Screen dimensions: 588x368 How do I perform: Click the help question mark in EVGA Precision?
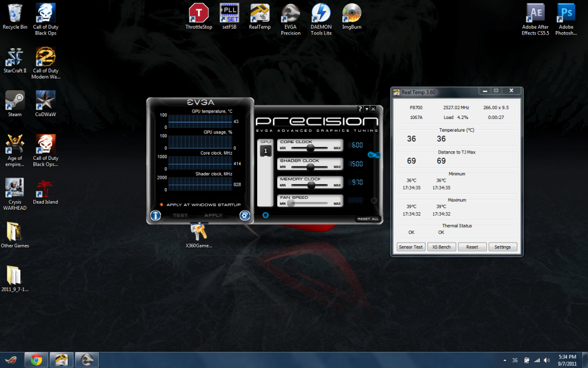[360, 109]
